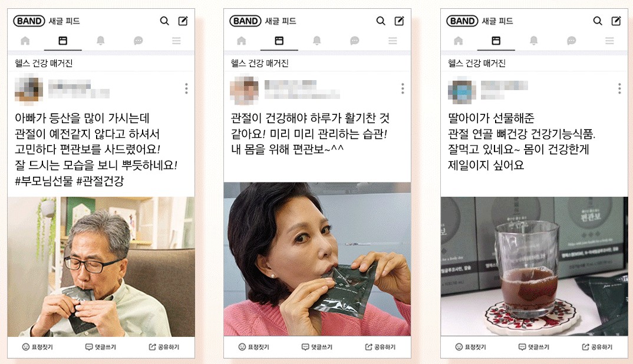This screenshot has width=633, height=364.
Task: Open three-dot options on the daughter gift post
Action: [619, 89]
